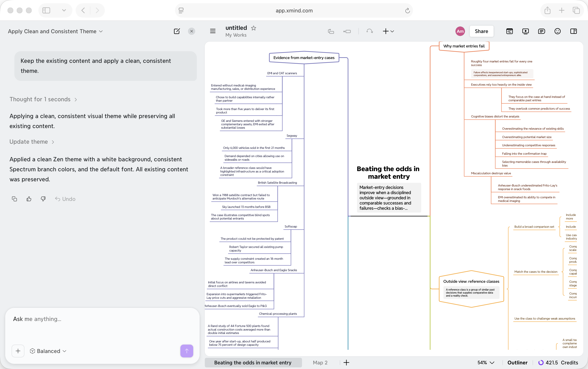Viewport: 588px width, 369px height.
Task: Copy the AI response
Action: [x=14, y=199]
